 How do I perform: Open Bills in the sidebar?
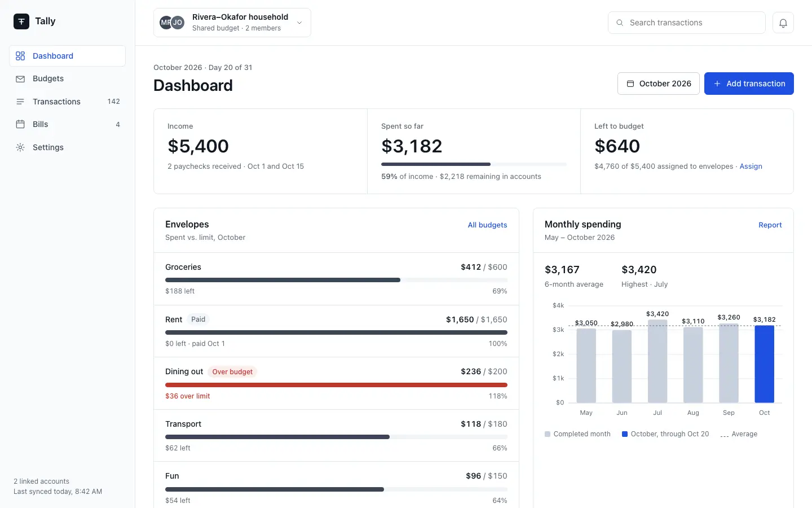pos(67,124)
